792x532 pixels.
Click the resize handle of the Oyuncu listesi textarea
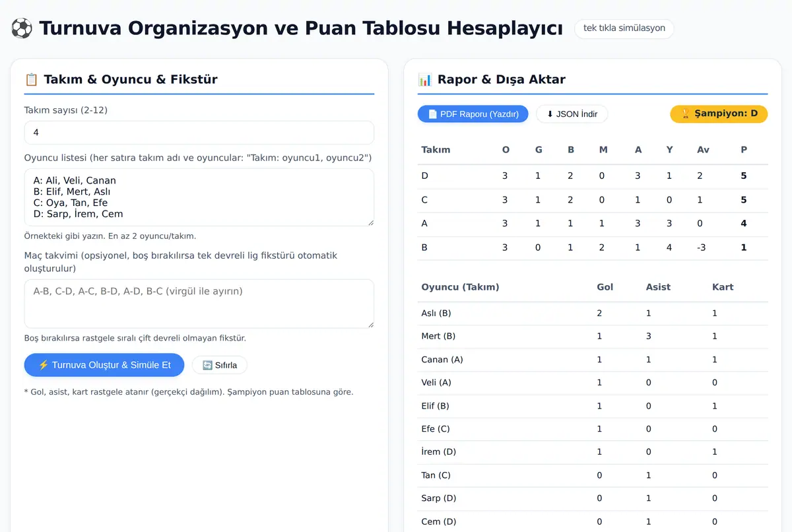coord(370,222)
